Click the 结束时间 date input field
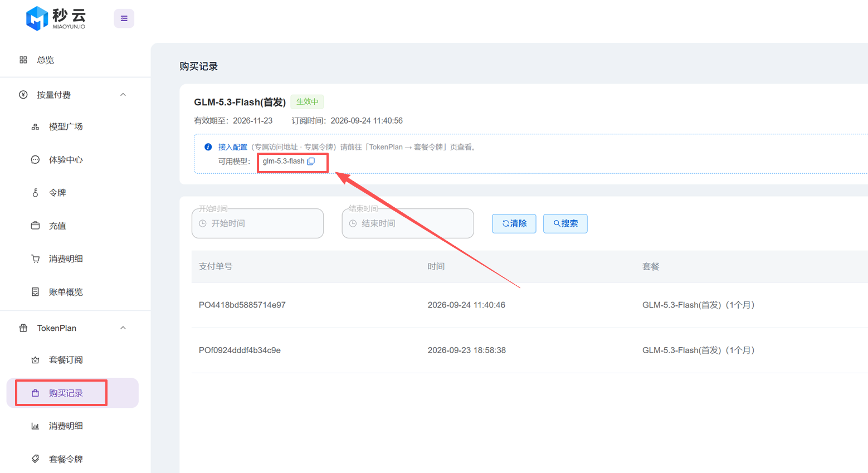 tap(408, 223)
